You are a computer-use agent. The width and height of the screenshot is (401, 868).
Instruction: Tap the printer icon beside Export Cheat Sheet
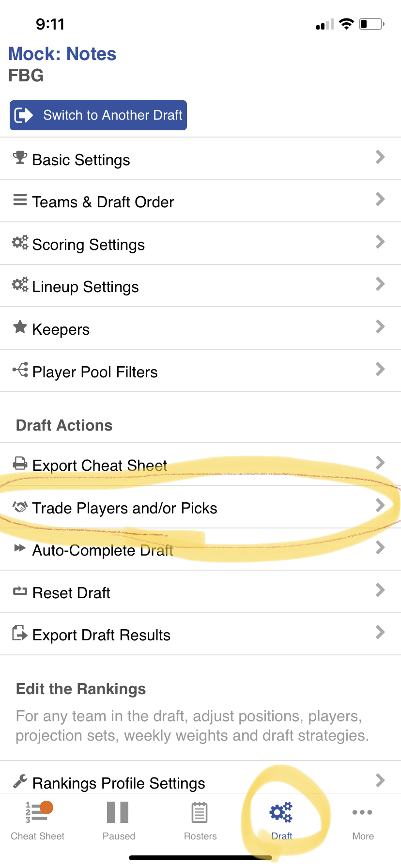pyautogui.click(x=20, y=464)
